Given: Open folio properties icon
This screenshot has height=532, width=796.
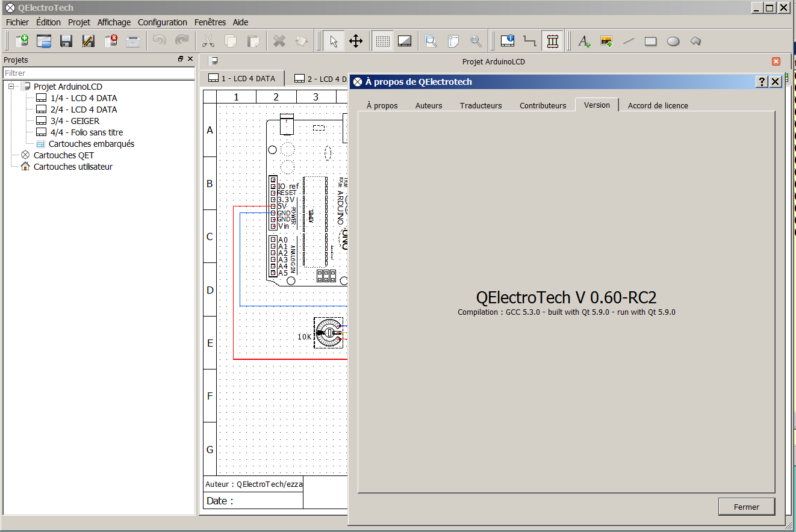Looking at the screenshot, I should (x=508, y=41).
